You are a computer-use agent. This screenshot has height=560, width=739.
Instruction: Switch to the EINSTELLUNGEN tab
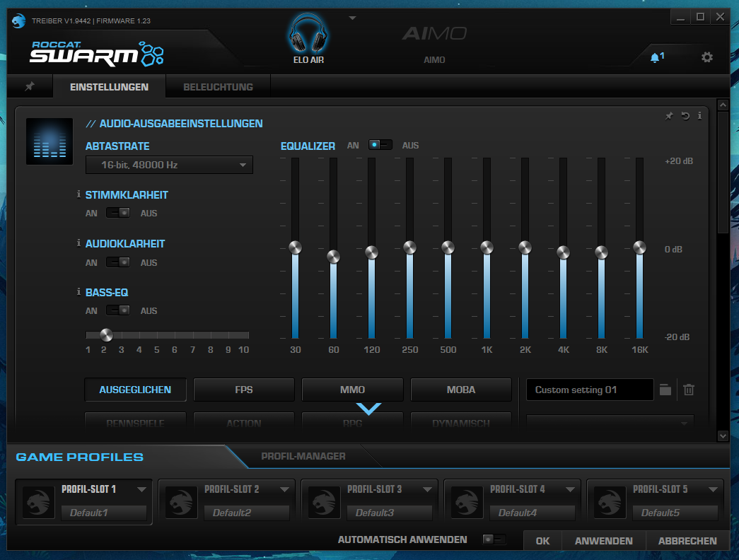(x=110, y=87)
